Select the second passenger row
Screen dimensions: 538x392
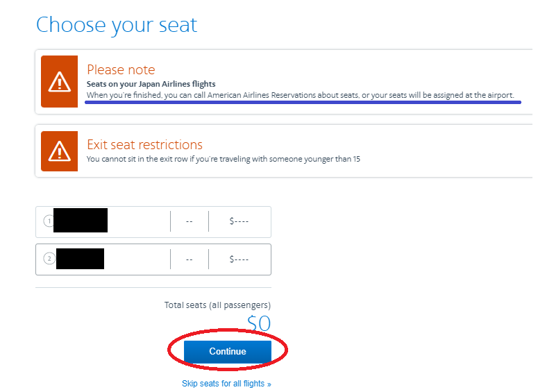coord(153,259)
